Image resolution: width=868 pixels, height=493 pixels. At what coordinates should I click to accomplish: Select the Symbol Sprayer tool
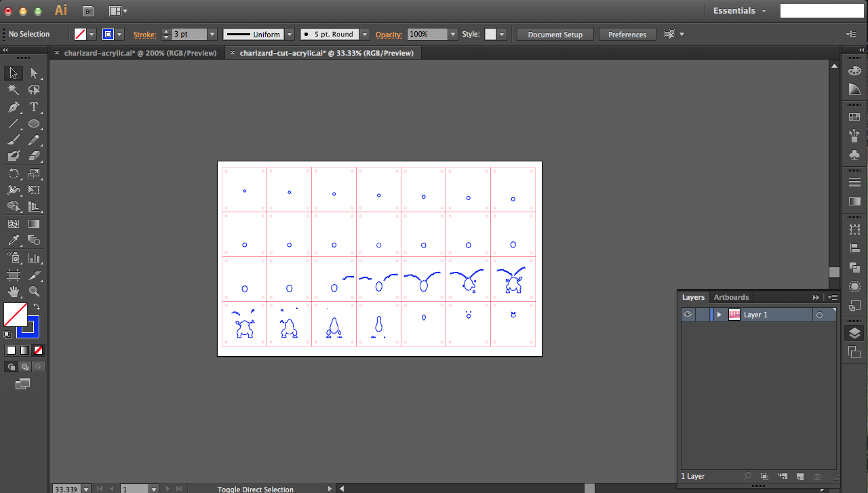[x=14, y=258]
